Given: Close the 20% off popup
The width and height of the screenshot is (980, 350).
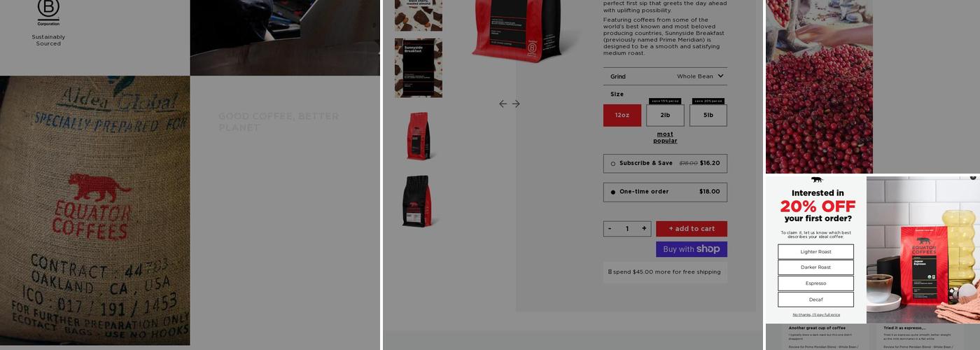Looking at the screenshot, I should click(x=973, y=177).
